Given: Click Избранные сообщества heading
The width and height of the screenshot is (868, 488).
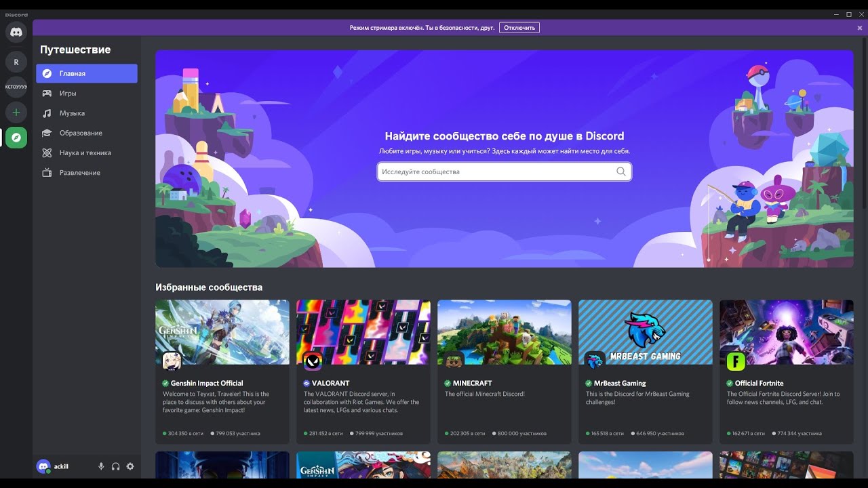Looking at the screenshot, I should [209, 287].
